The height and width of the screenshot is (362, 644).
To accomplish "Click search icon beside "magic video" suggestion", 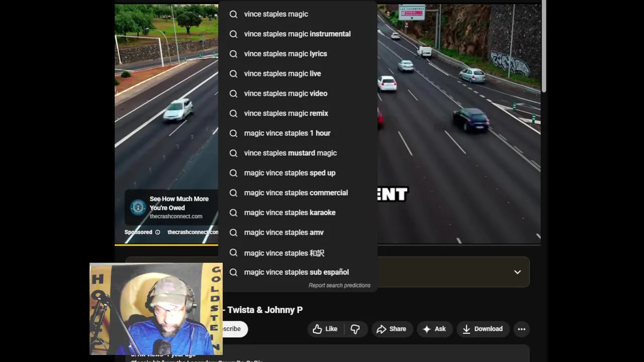I will pos(233,94).
